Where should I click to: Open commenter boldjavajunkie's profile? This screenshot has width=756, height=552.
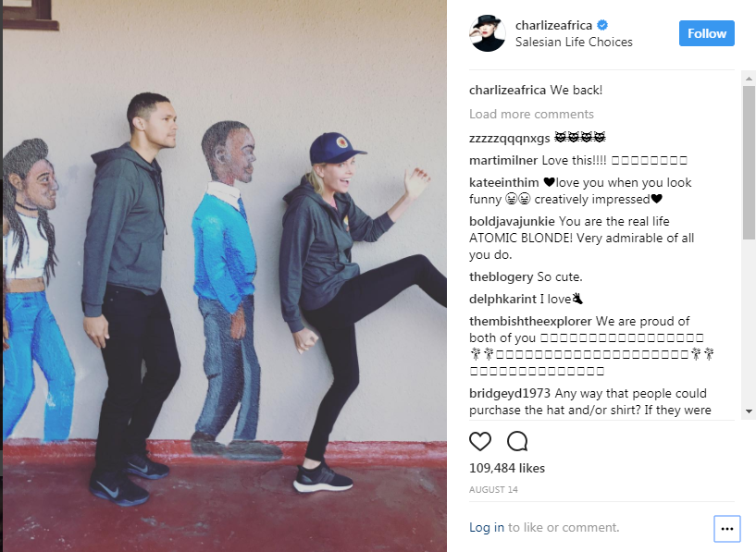(512, 222)
